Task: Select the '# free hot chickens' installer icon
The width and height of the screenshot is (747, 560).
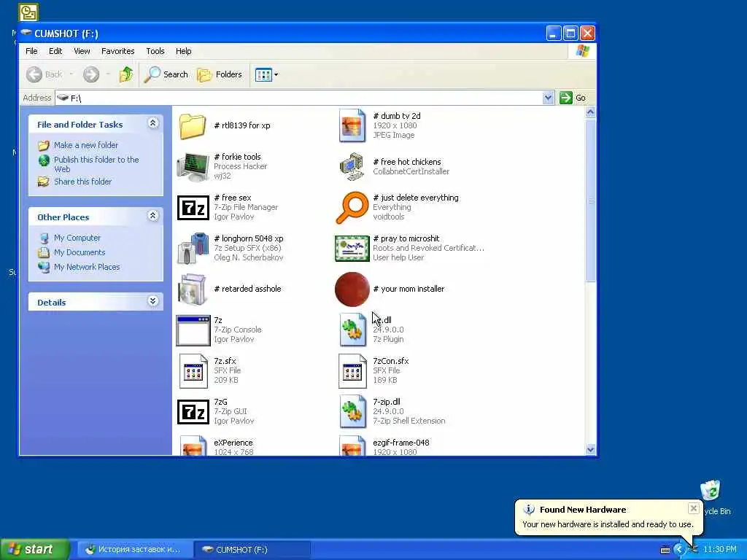Action: pyautogui.click(x=352, y=167)
